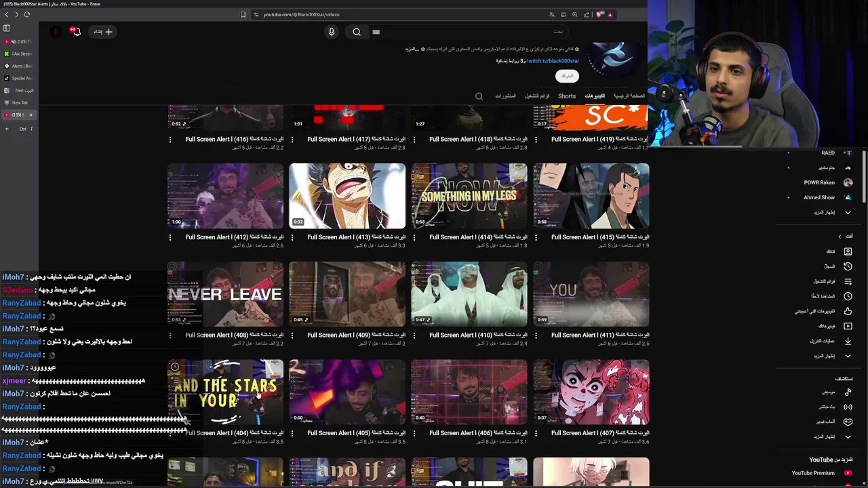Open options menu for Full Screen Alert (416)
The width and height of the screenshot is (868, 488).
[x=170, y=140]
